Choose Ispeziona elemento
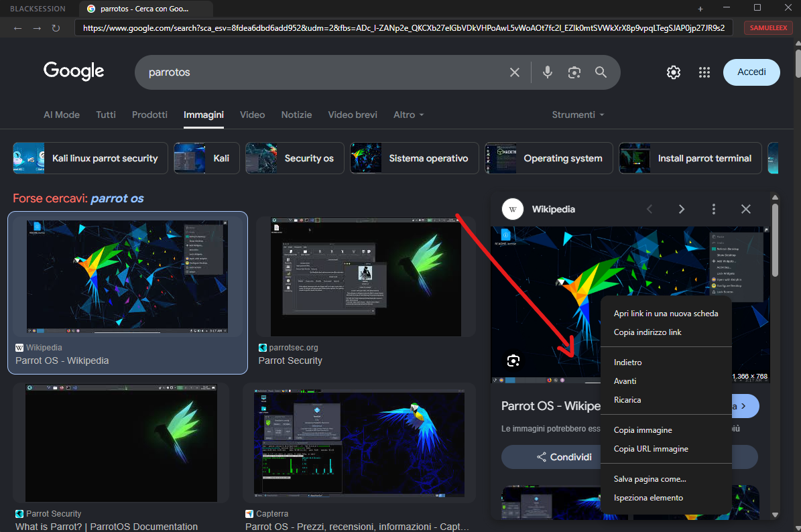 click(x=666, y=498)
